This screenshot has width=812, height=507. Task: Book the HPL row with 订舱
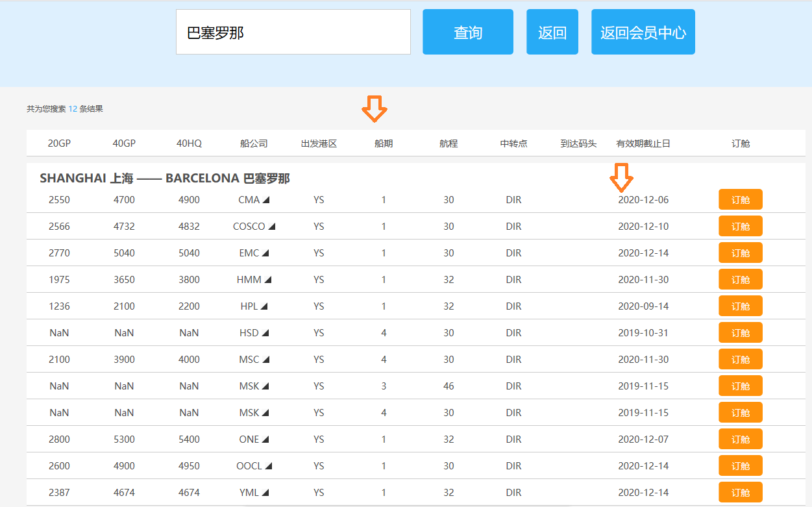[x=741, y=306]
